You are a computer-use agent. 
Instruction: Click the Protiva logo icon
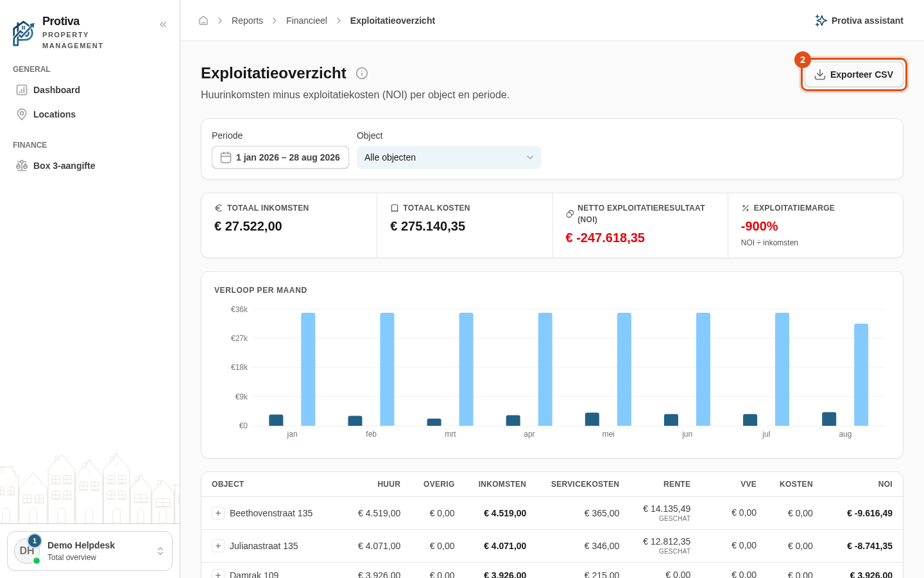(24, 33)
